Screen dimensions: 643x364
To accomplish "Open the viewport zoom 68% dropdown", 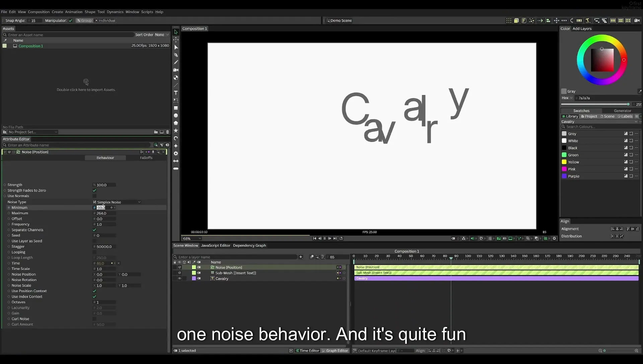I will (x=192, y=239).
